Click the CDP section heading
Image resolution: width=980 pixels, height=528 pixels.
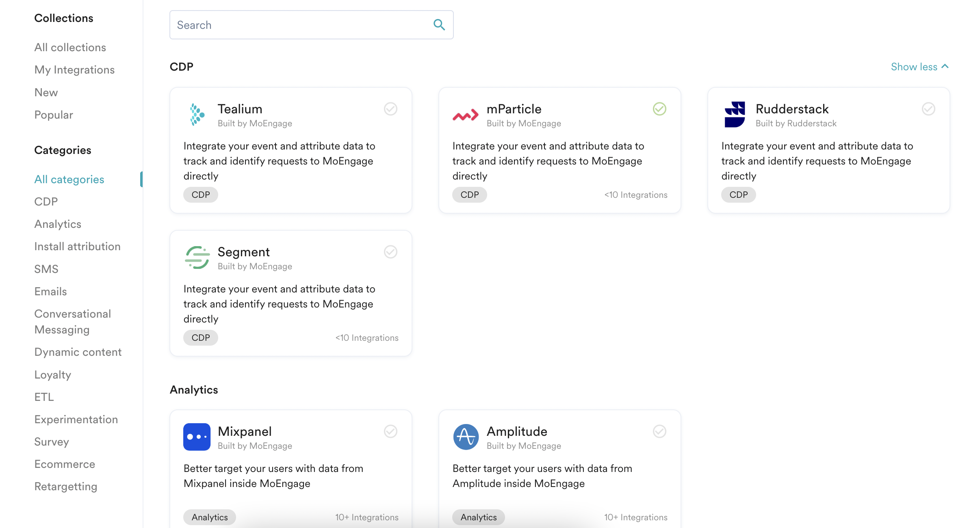(181, 67)
